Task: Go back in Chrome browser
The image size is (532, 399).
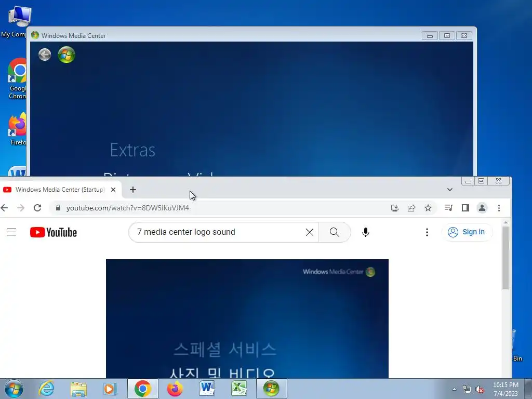Action: click(4, 208)
